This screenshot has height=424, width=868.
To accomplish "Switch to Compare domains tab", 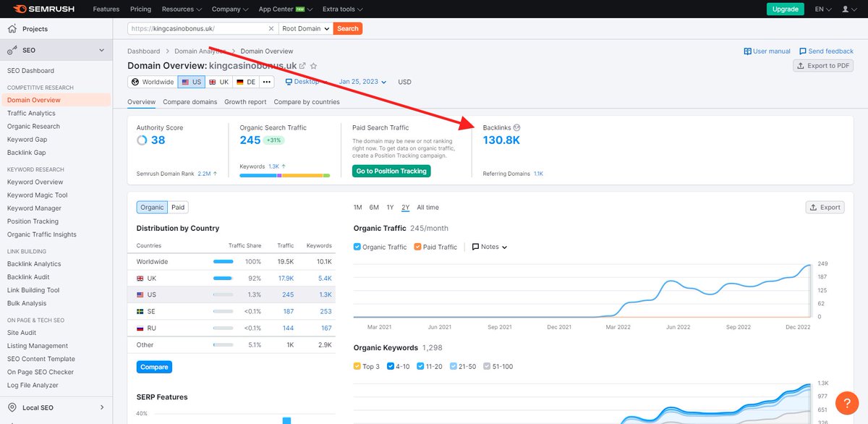I will click(190, 102).
